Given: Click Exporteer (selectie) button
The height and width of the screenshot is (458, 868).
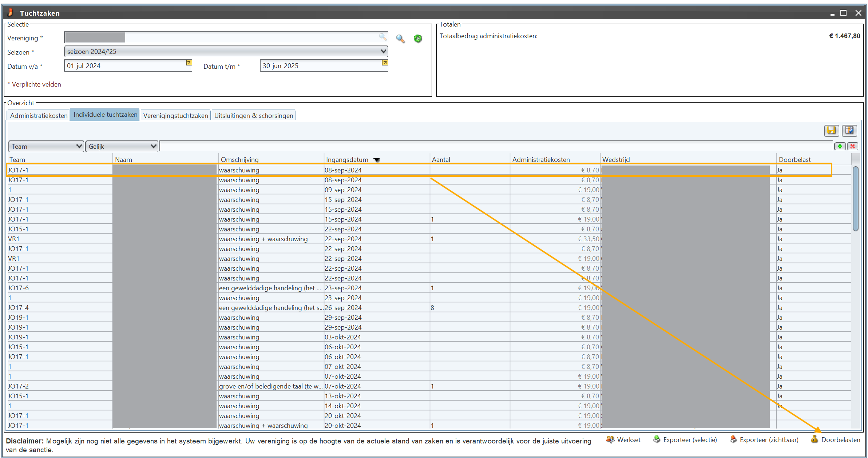Looking at the screenshot, I should (x=685, y=439).
